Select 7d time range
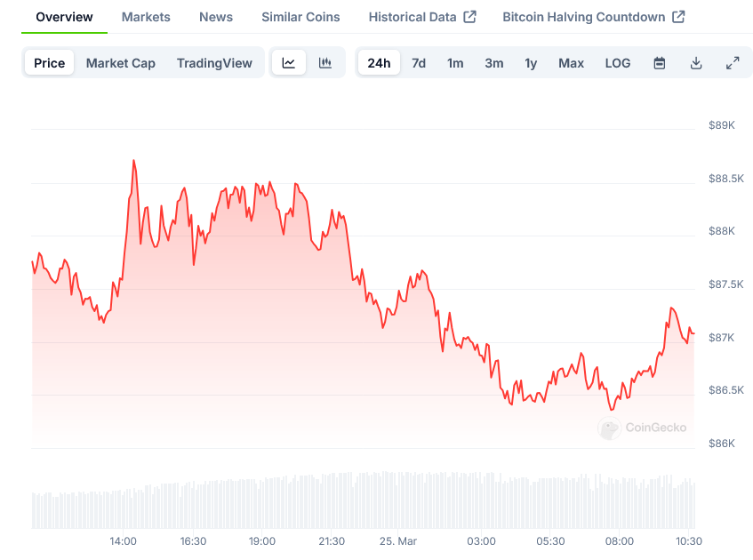753x560 pixels. pos(419,63)
